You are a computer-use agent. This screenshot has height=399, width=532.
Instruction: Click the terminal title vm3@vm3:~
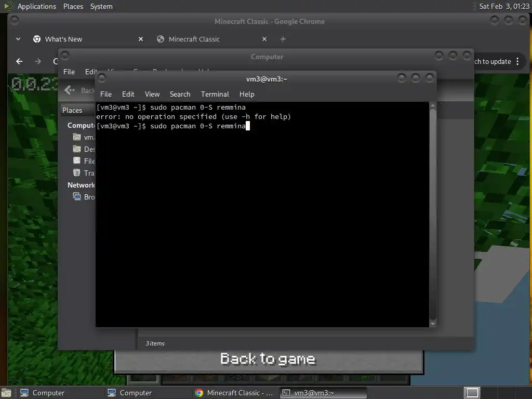[267, 79]
